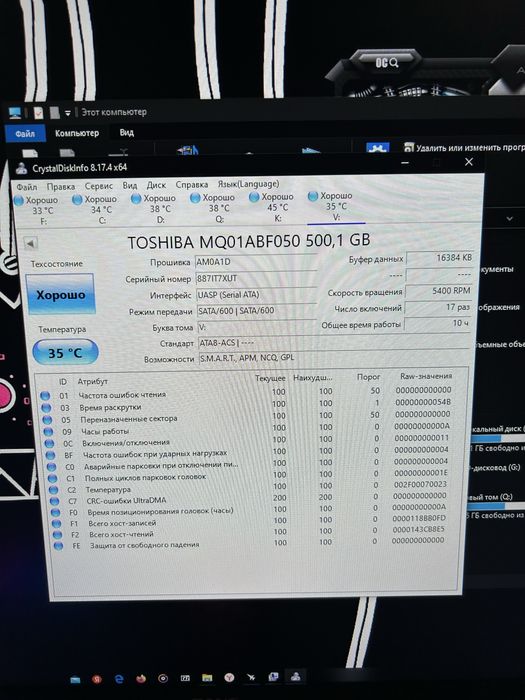Select disk D: status icon at 38 °C
Image resolution: width=525 pixels, height=700 pixels.
click(136, 199)
